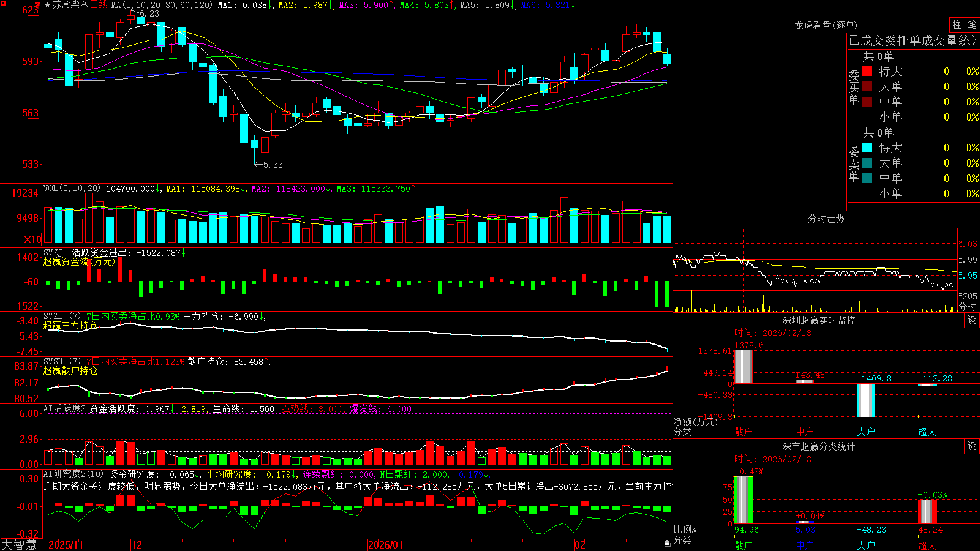
Task: Click the 爆发线: 6.000 label
Action: (381, 408)
